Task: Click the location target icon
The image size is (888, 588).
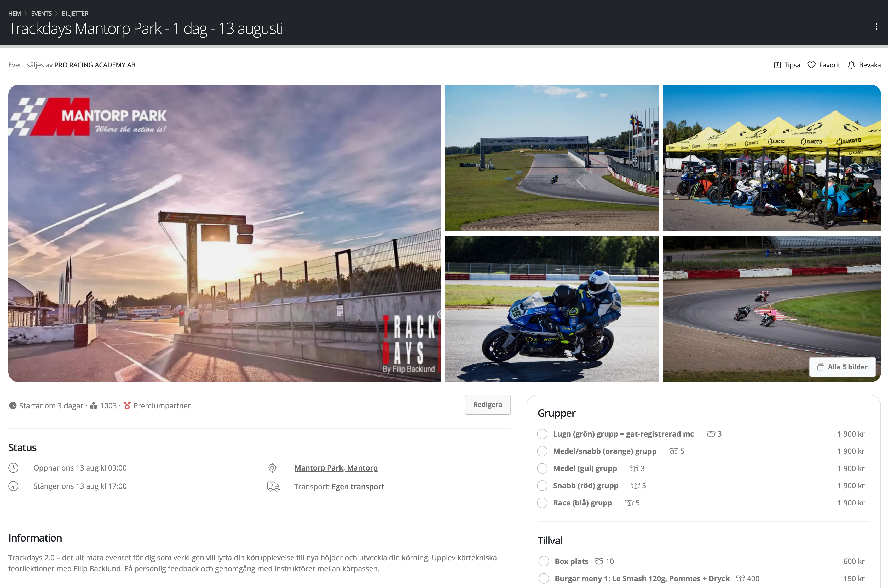Action: coord(272,468)
